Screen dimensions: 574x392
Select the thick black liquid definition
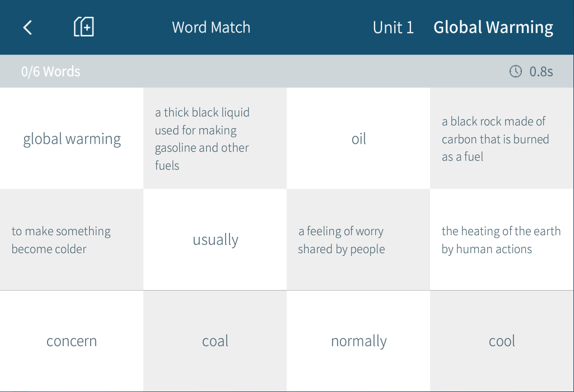215,139
